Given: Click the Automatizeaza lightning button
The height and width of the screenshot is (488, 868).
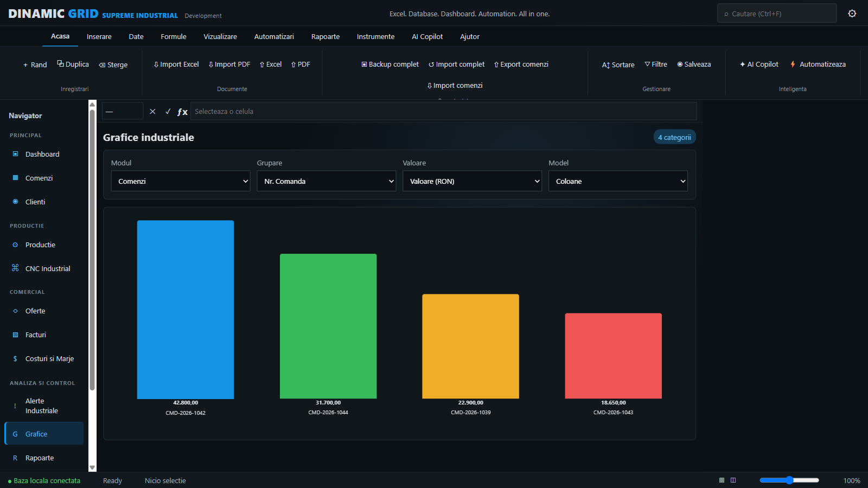Looking at the screenshot, I should pos(818,64).
